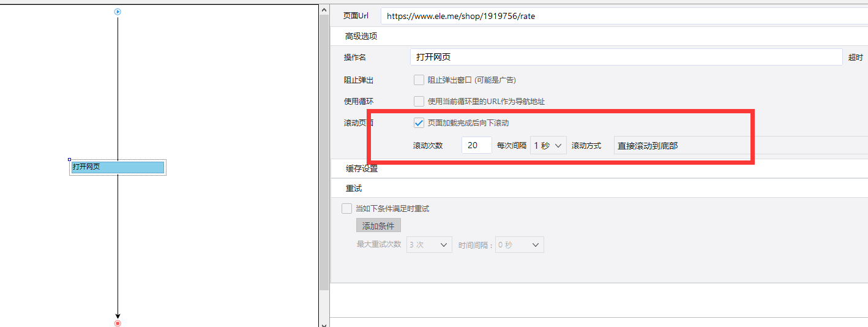Click the 超时 label
Viewport: 868px width, 327px height.
click(x=856, y=58)
